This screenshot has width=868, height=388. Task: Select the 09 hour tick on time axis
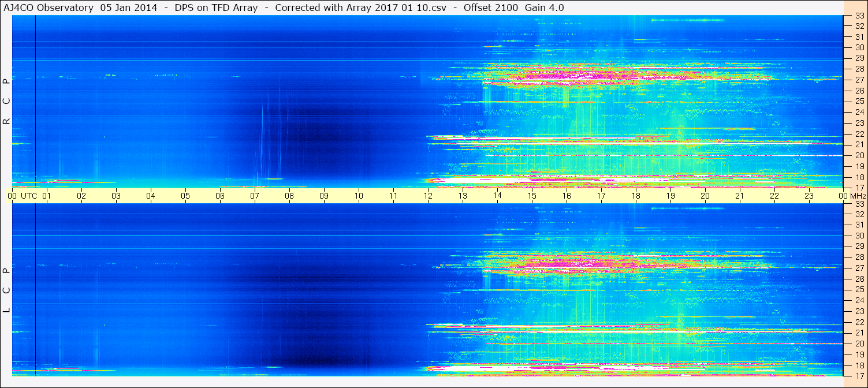click(324, 196)
